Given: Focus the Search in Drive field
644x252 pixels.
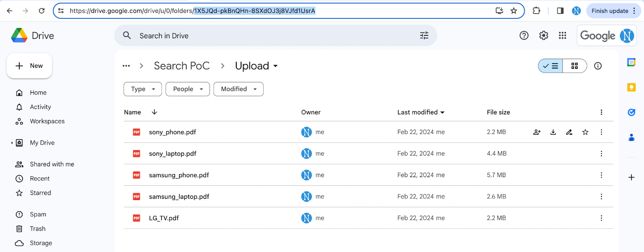Looking at the screenshot, I should click(276, 35).
